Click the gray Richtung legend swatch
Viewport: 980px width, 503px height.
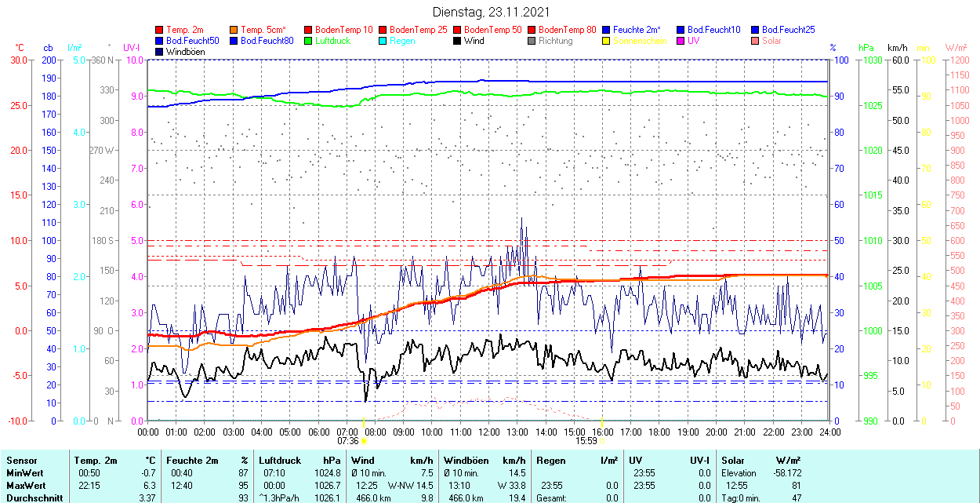[532, 41]
